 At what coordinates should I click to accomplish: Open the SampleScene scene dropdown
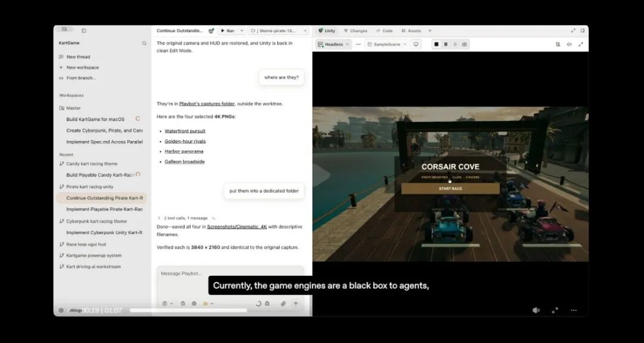coord(387,44)
